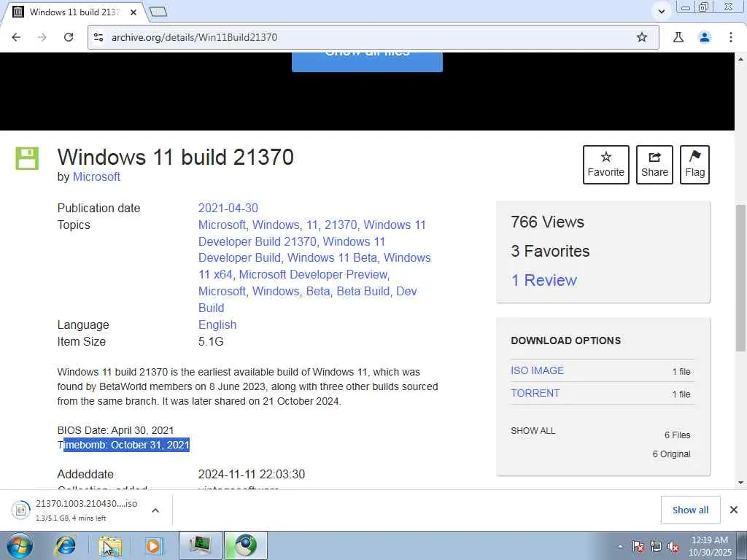
Task: Bookmark this page with the star icon
Action: click(642, 37)
